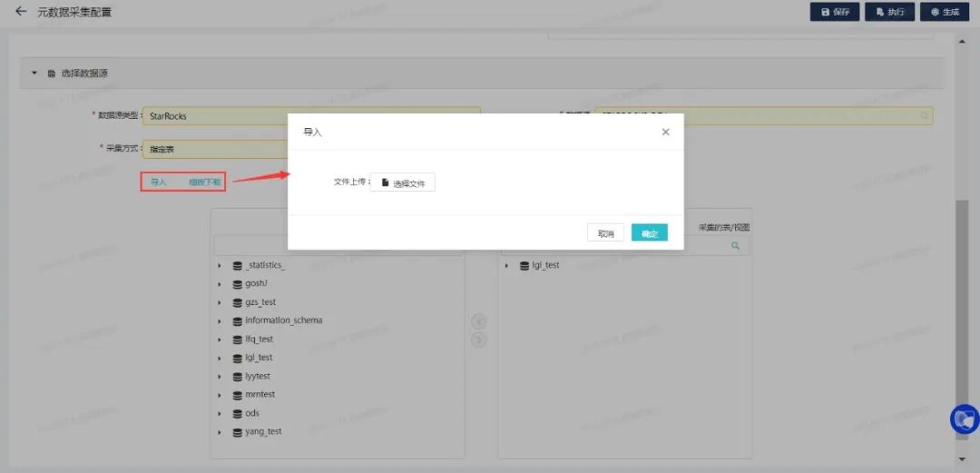Click the 模板下载 template download link
Image resolution: width=980 pixels, height=473 pixels.
204,182
